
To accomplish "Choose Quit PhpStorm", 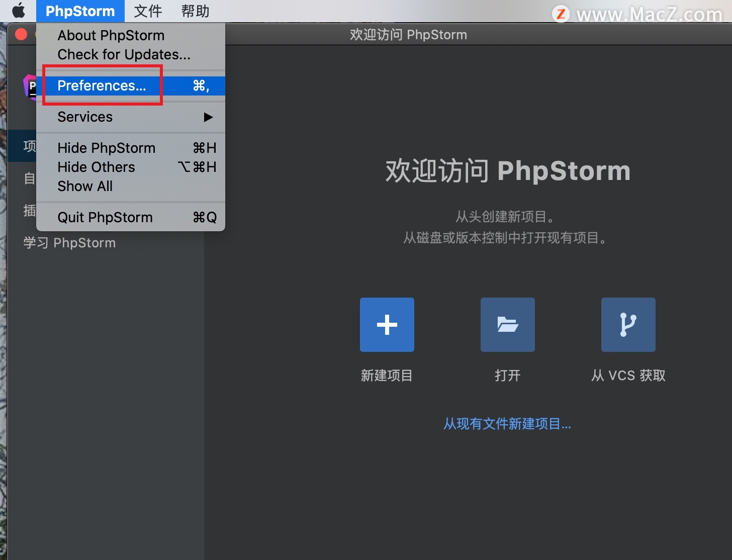I will [131, 217].
